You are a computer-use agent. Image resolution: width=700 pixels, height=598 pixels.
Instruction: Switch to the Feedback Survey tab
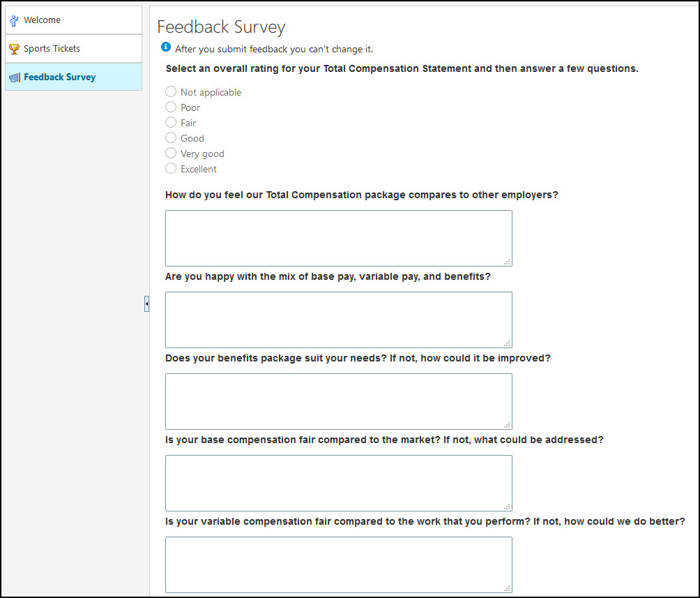[74, 77]
